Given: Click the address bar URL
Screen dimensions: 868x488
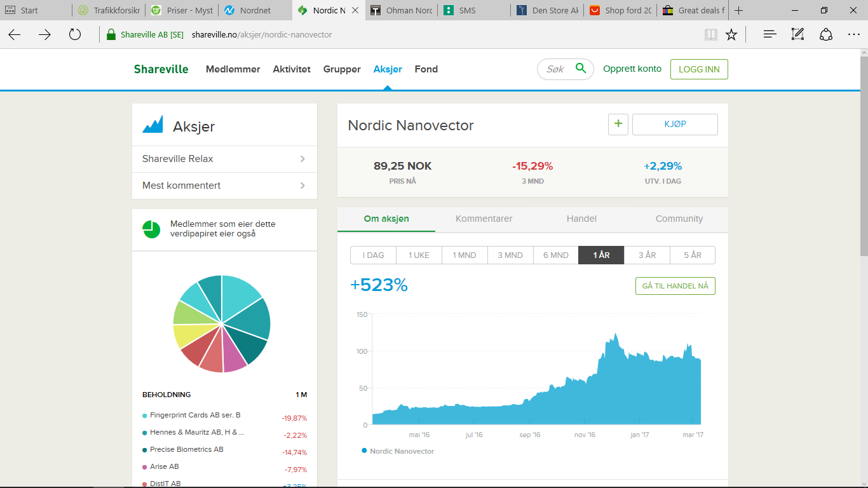Looking at the screenshot, I should (262, 34).
